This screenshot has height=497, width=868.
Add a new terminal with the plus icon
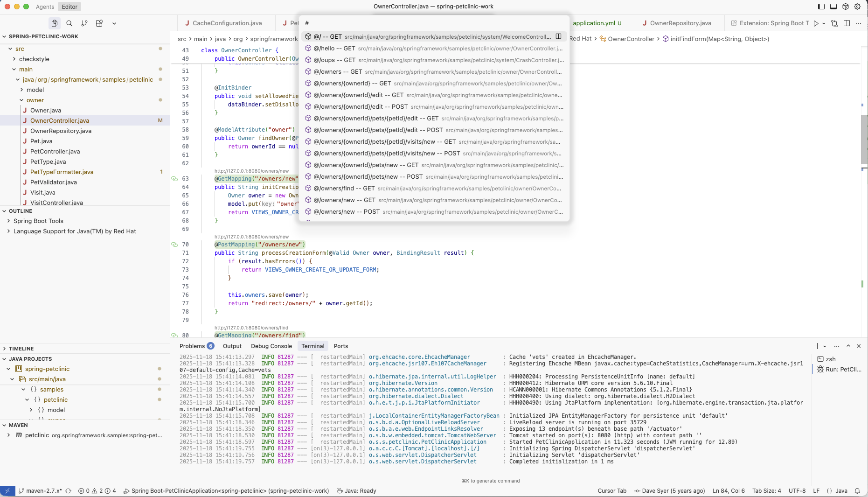click(x=817, y=346)
